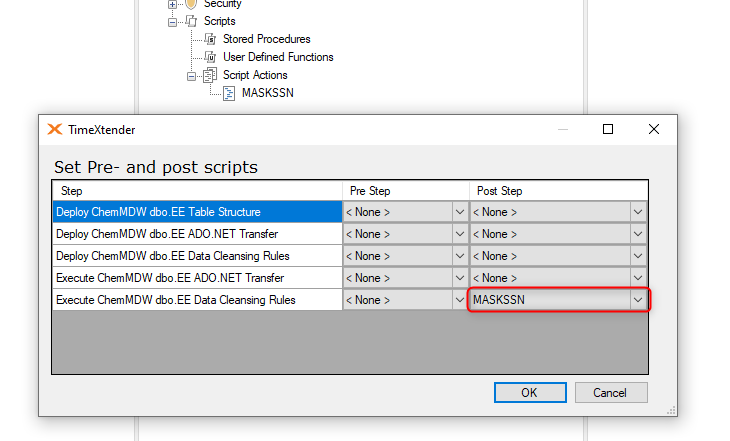Confirm with the OK button
Screen dimensions: 730x441
tap(530, 393)
